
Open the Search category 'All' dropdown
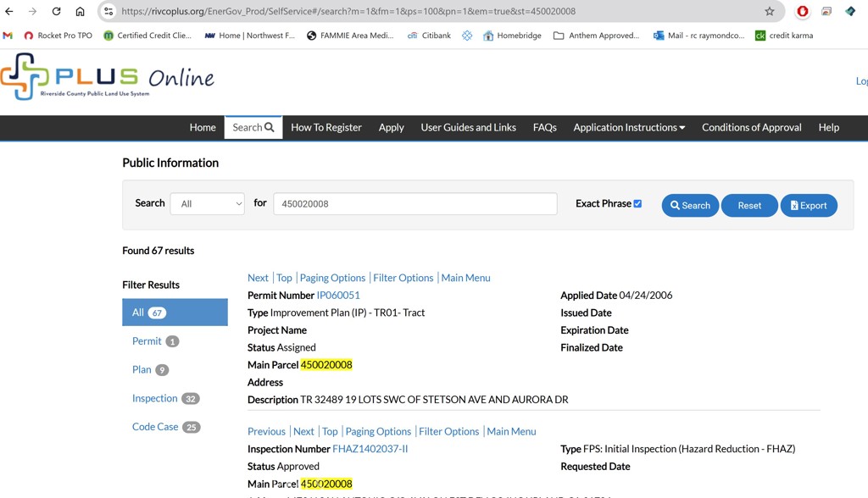pyautogui.click(x=208, y=203)
